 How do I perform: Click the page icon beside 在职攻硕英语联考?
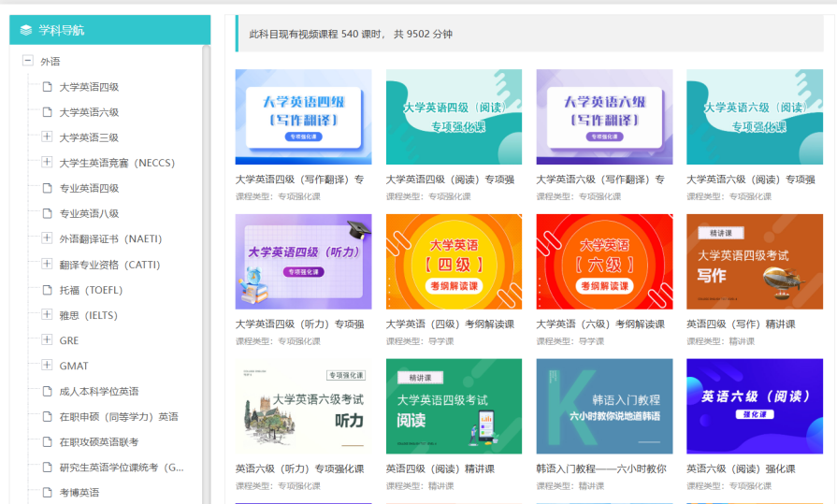pos(47,441)
